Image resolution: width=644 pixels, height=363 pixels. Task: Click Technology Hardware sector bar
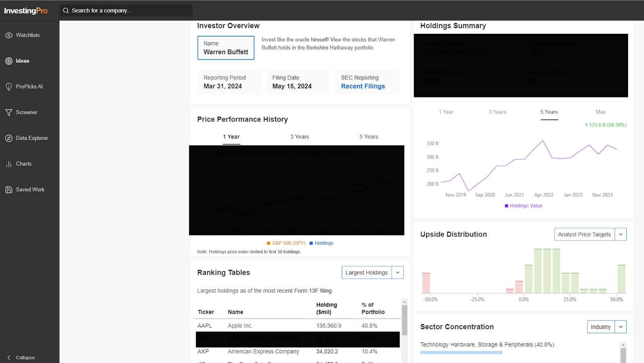[x=461, y=353]
